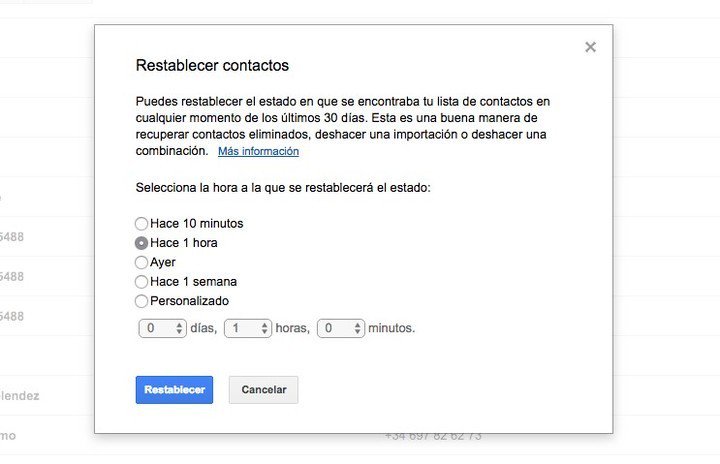Image resolution: width=720 pixels, height=464 pixels.
Task: Expand the horas dropdown showing 1
Action: [x=248, y=328]
